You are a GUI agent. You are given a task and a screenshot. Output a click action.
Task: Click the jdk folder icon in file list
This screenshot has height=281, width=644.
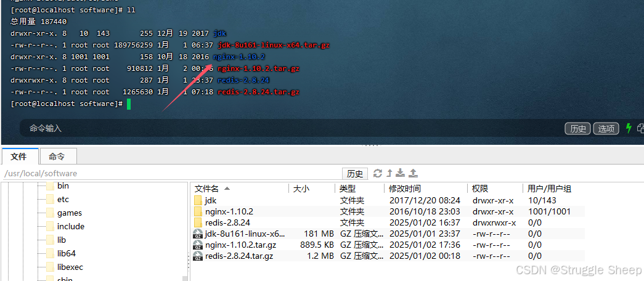pyautogui.click(x=198, y=200)
